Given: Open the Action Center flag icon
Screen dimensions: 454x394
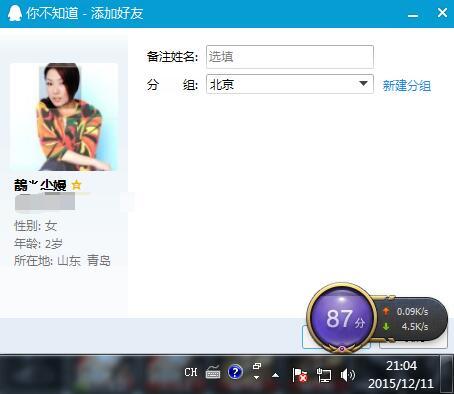Looking at the screenshot, I should 299,375.
